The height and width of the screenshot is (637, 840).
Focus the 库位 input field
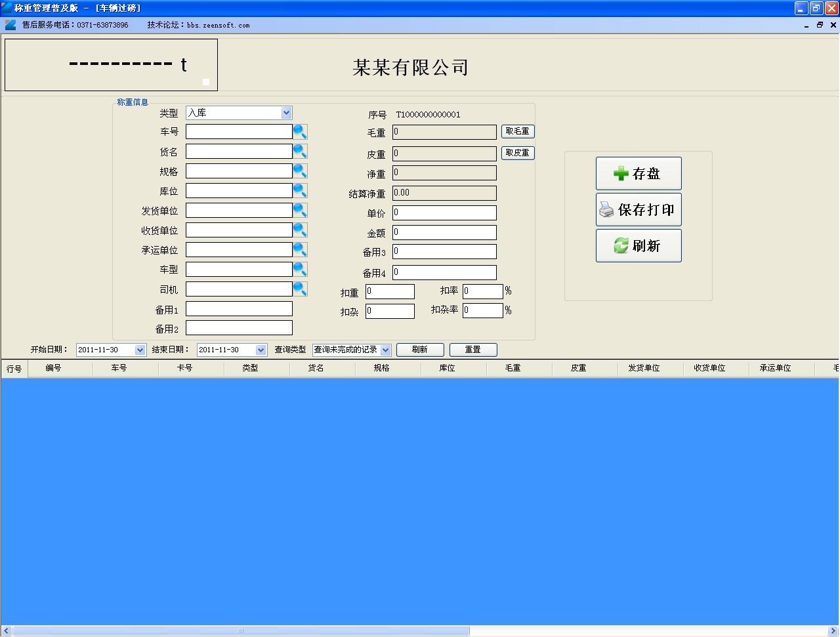pyautogui.click(x=239, y=191)
